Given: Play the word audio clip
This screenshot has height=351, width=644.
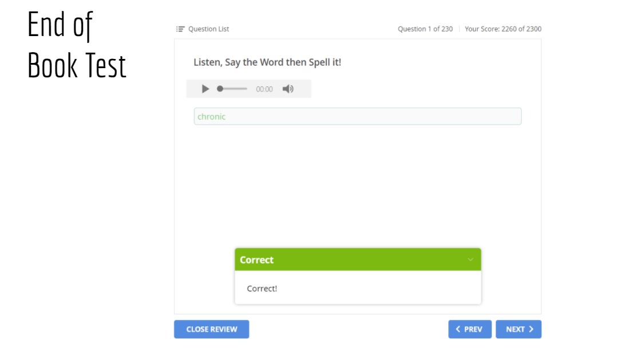Looking at the screenshot, I should coord(206,89).
